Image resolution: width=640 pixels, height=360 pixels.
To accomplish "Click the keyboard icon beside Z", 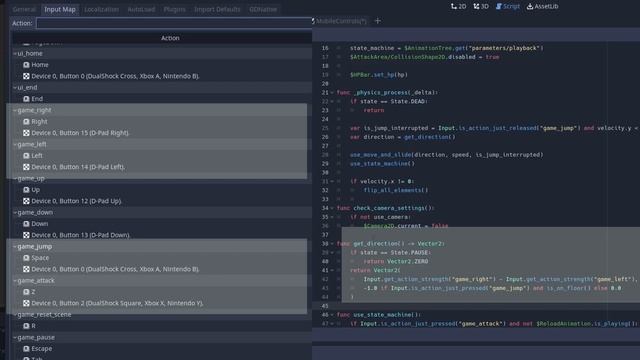I will (26, 292).
